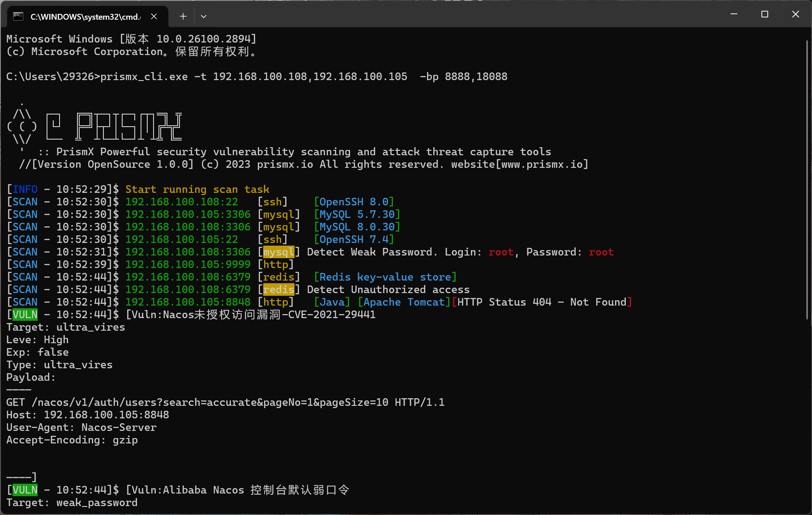The image size is (812, 515).
Task: Click the 'Type: ultra_vires' line
Action: [x=60, y=365]
